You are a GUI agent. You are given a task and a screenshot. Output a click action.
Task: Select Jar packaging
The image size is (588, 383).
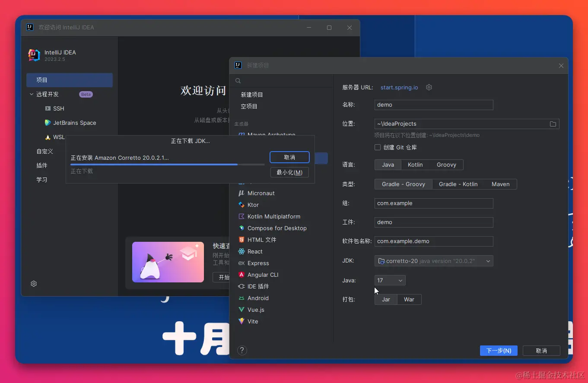[386, 299]
